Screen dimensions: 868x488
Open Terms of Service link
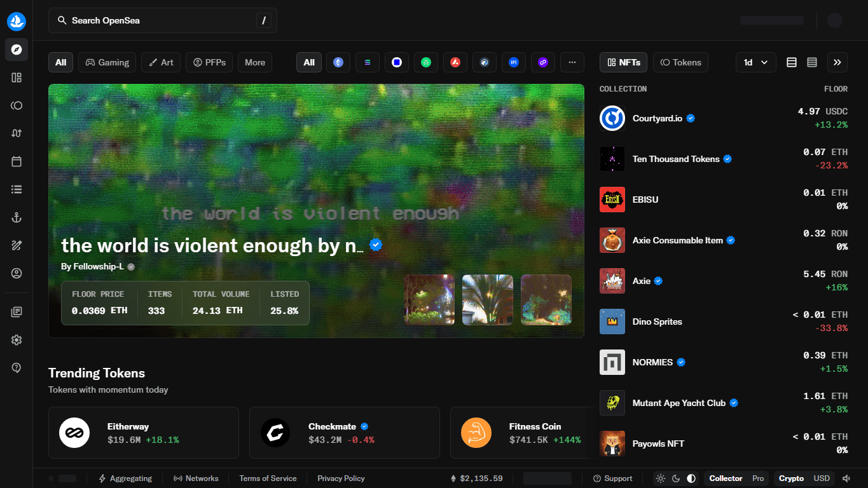pyautogui.click(x=268, y=478)
